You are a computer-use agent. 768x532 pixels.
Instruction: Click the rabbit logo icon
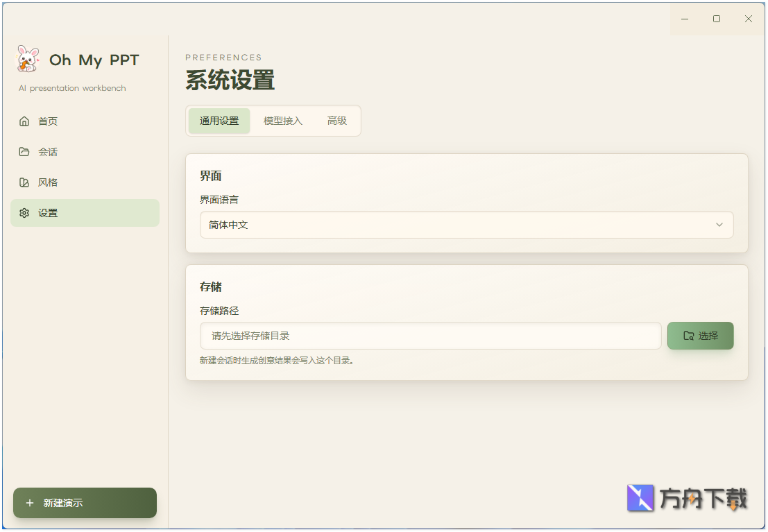click(x=28, y=59)
